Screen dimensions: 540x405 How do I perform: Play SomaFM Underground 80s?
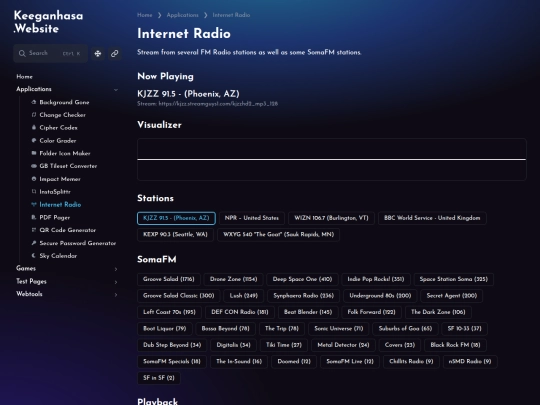pos(380,296)
